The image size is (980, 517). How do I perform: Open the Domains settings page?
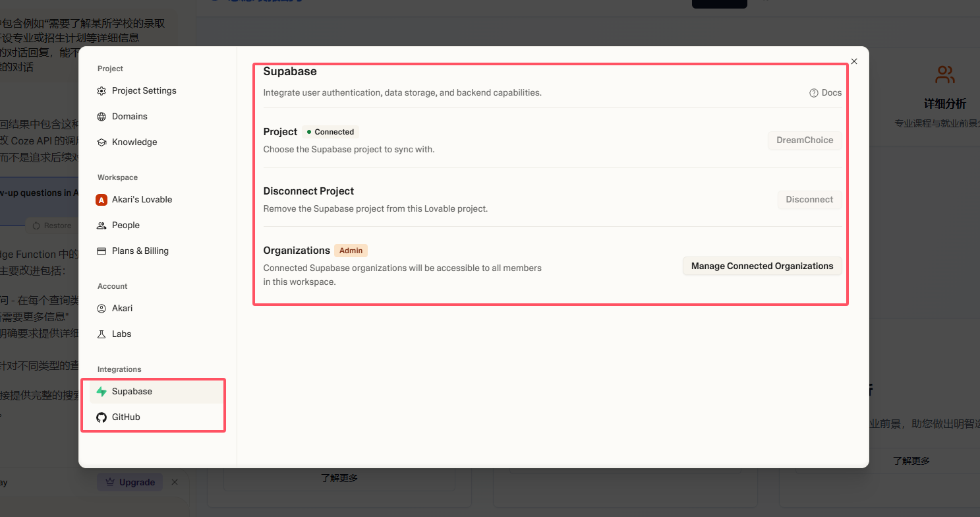click(157, 117)
